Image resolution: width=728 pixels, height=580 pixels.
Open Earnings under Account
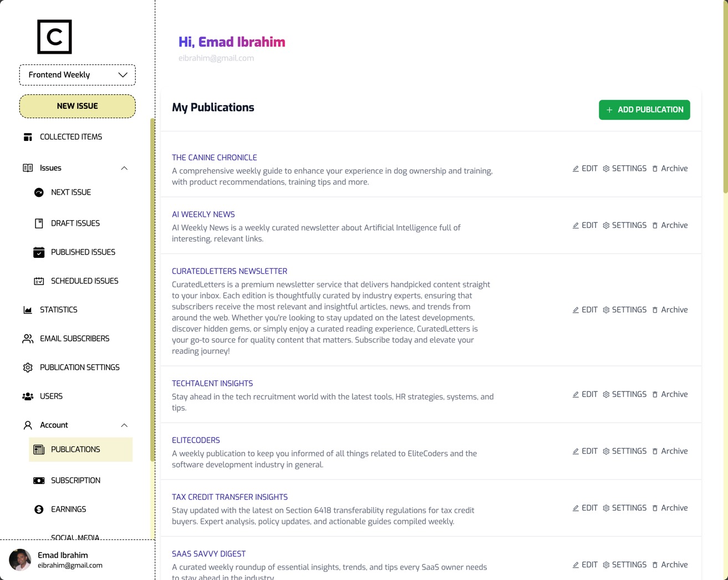point(68,509)
